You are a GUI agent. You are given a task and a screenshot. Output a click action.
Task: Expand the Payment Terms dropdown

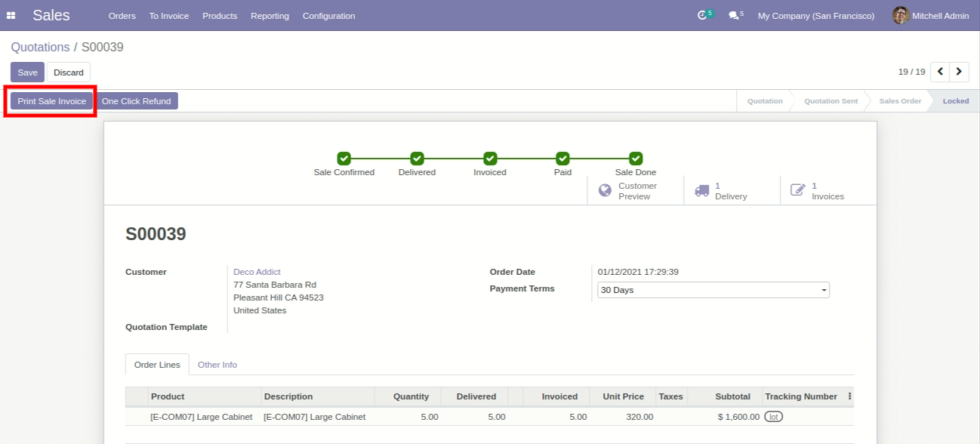point(824,290)
